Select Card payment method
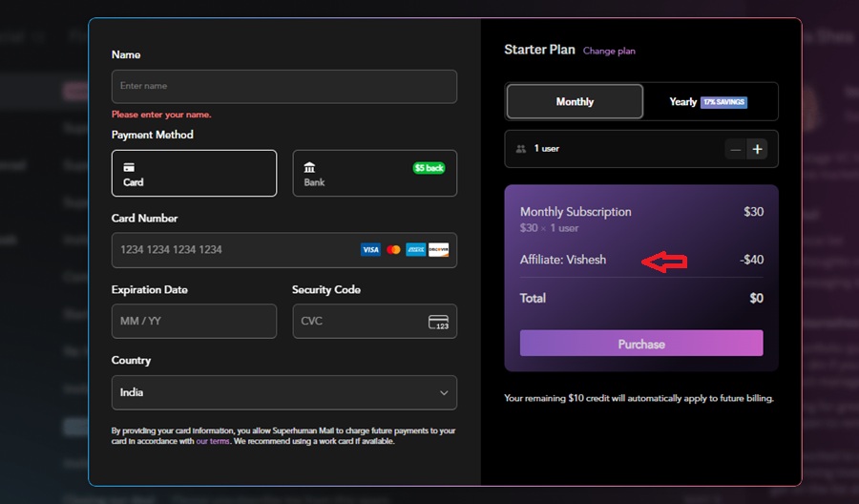This screenshot has width=859, height=504. [x=194, y=173]
